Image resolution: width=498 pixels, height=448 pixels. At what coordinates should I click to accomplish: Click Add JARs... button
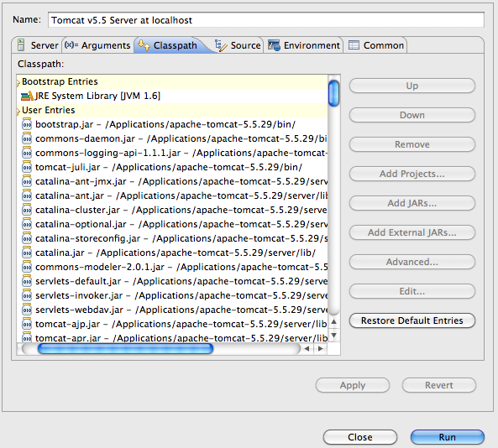click(x=412, y=203)
